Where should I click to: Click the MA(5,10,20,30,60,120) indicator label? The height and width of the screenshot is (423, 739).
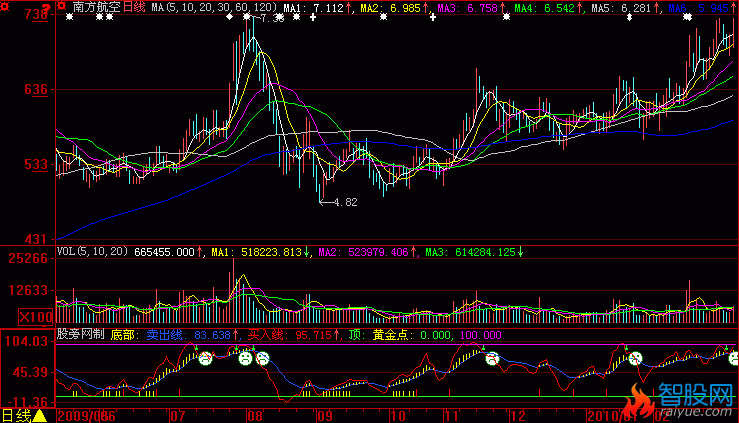tap(214, 8)
